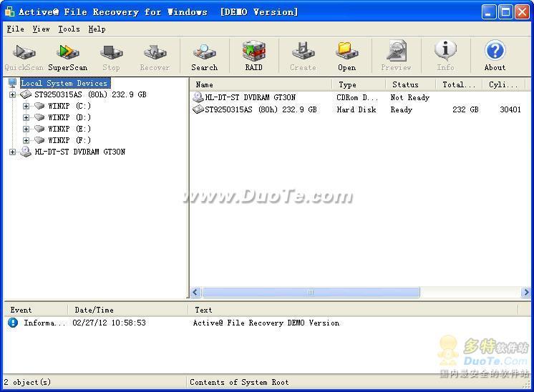
Task: Open the File menu
Action: (x=15, y=29)
